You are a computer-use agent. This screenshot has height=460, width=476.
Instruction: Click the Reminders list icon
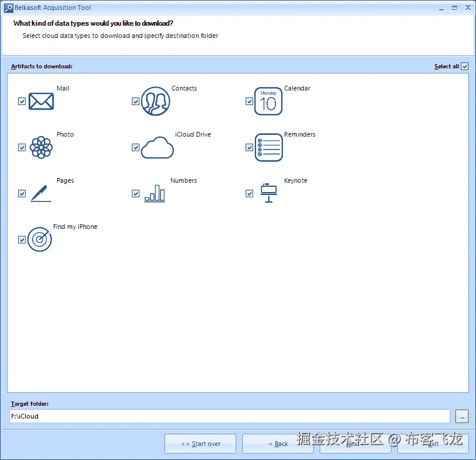tap(269, 147)
